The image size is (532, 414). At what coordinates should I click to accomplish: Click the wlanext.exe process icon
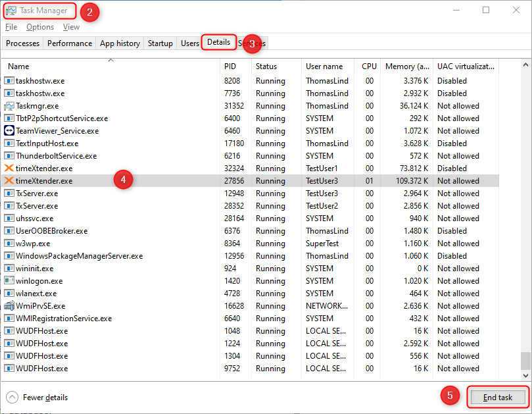pos(9,294)
